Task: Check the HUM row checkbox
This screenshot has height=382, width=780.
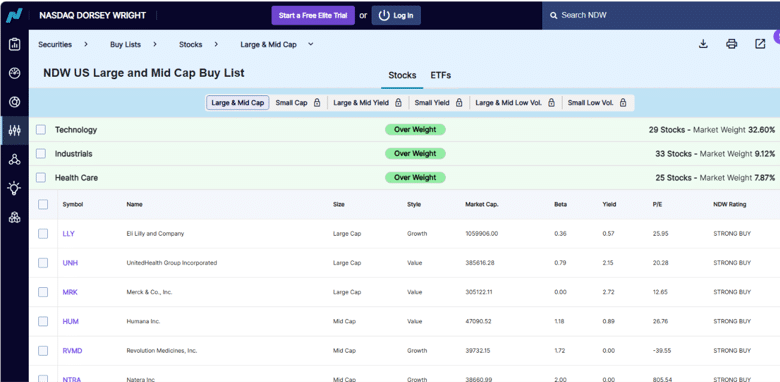Action: click(x=43, y=322)
